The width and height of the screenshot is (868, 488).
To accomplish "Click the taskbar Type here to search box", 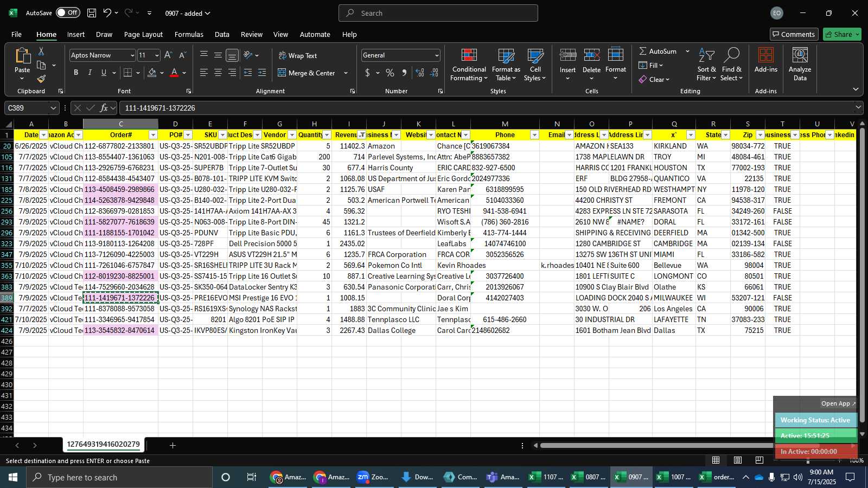I will [x=119, y=477].
